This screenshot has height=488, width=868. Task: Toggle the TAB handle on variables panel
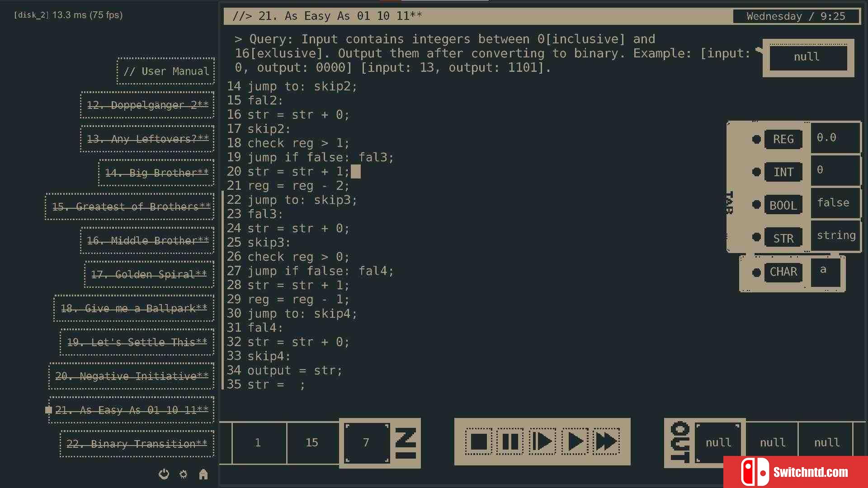point(729,202)
